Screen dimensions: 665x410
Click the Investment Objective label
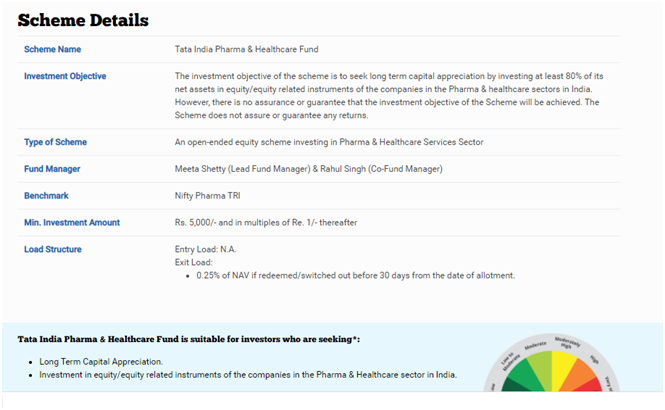[x=65, y=76]
